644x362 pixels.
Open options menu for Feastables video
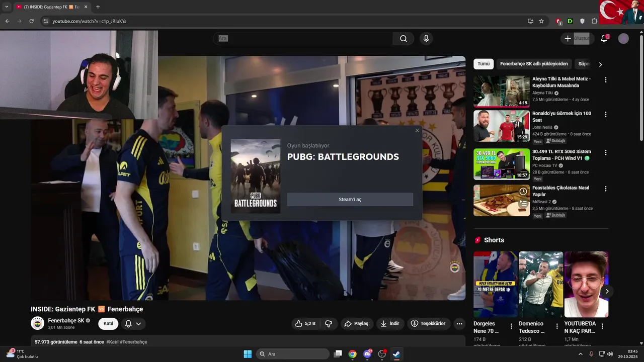coord(606,189)
